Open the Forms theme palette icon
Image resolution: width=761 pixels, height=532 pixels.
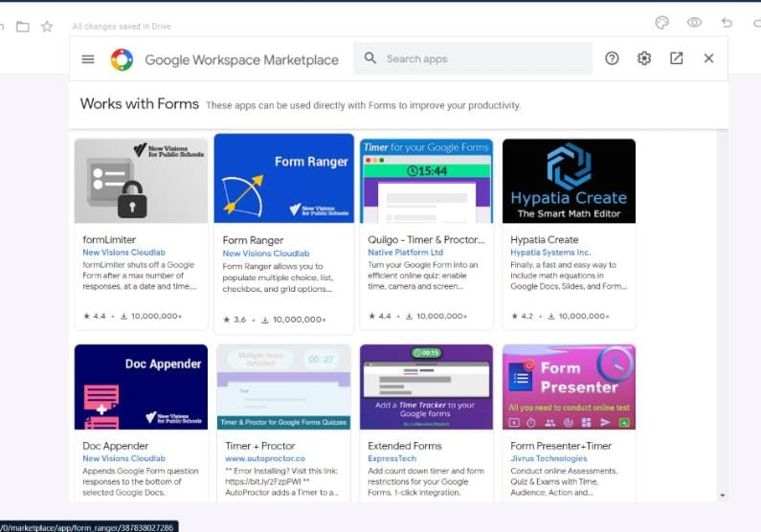[662, 23]
